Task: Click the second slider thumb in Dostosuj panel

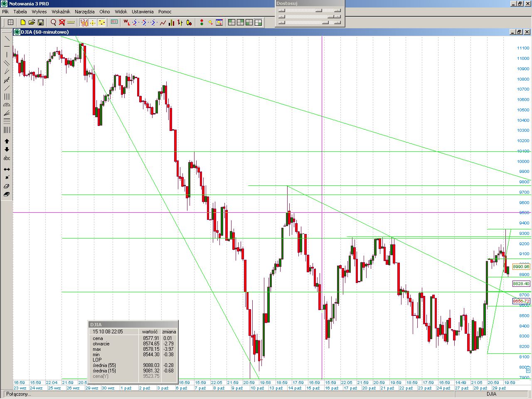Action: (x=331, y=17)
